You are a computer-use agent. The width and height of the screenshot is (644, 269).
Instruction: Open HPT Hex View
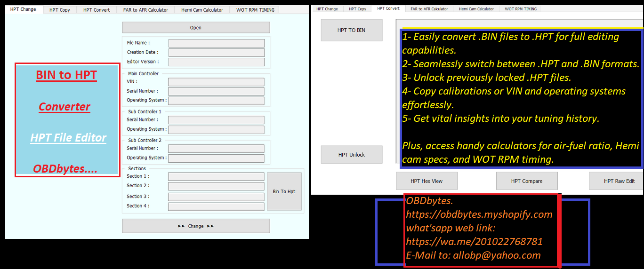tap(427, 181)
